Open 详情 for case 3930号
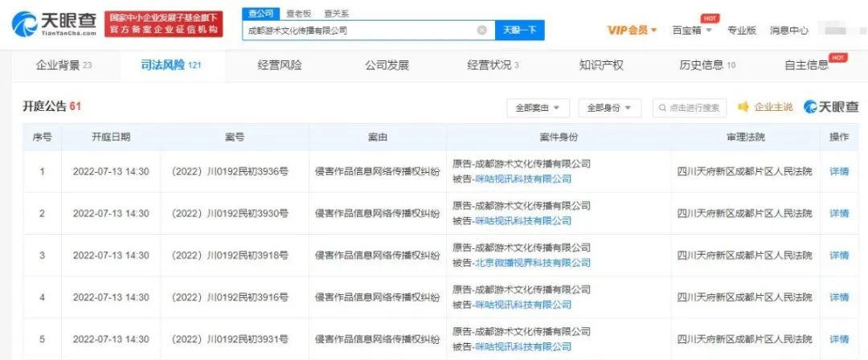 pos(838,213)
